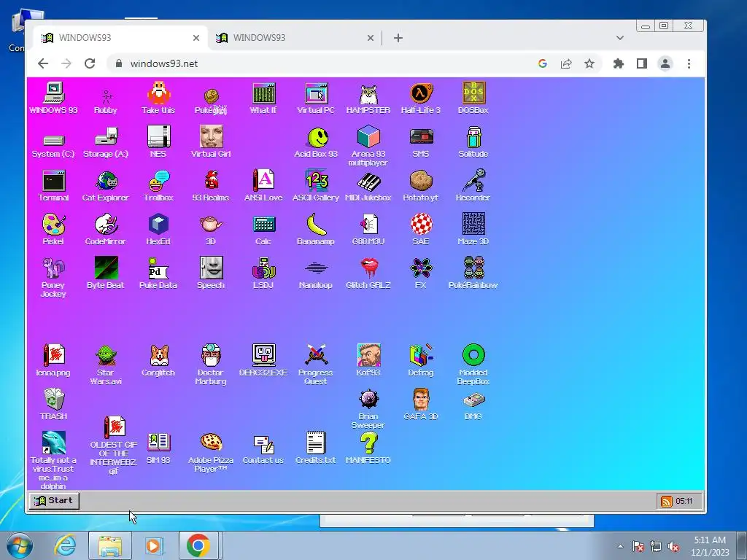
Task: Launch the 3D teapot icon
Action: 211,224
